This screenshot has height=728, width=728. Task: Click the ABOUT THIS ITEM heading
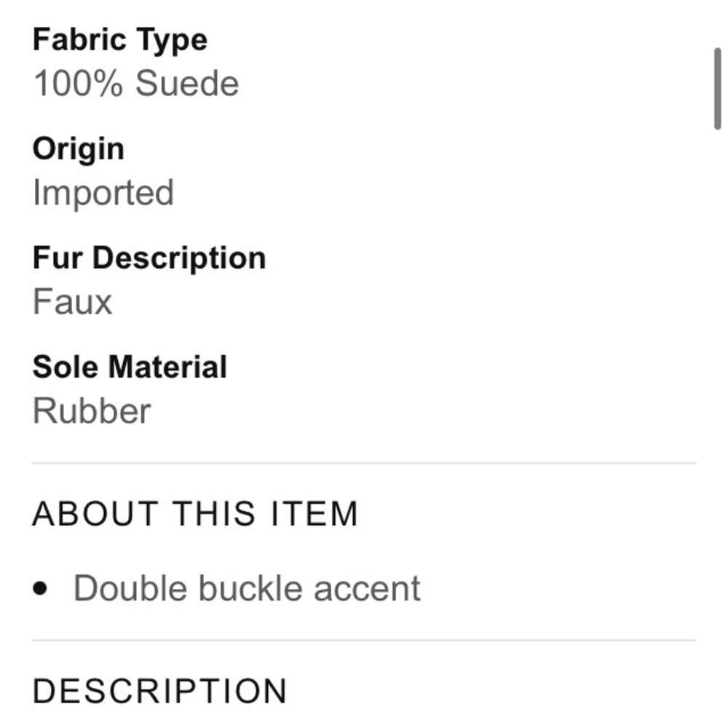(195, 514)
